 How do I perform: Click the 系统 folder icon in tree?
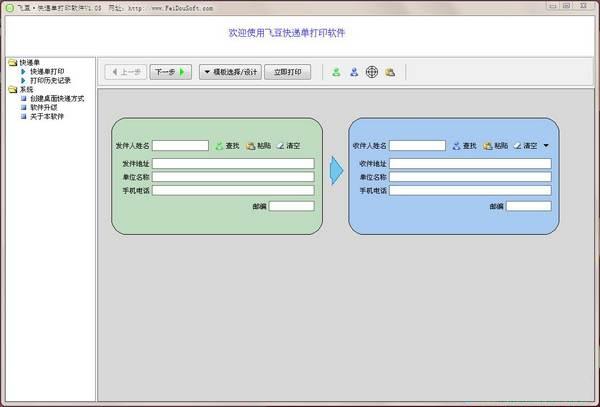[13, 90]
